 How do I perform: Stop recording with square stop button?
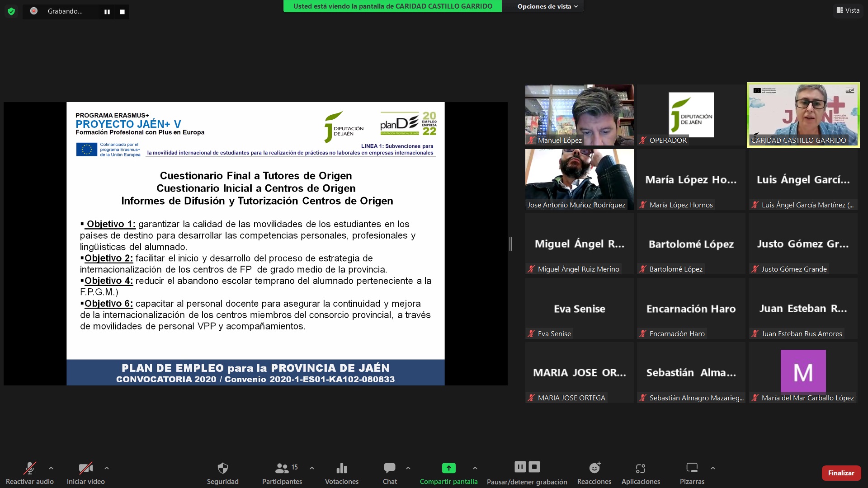(x=122, y=12)
